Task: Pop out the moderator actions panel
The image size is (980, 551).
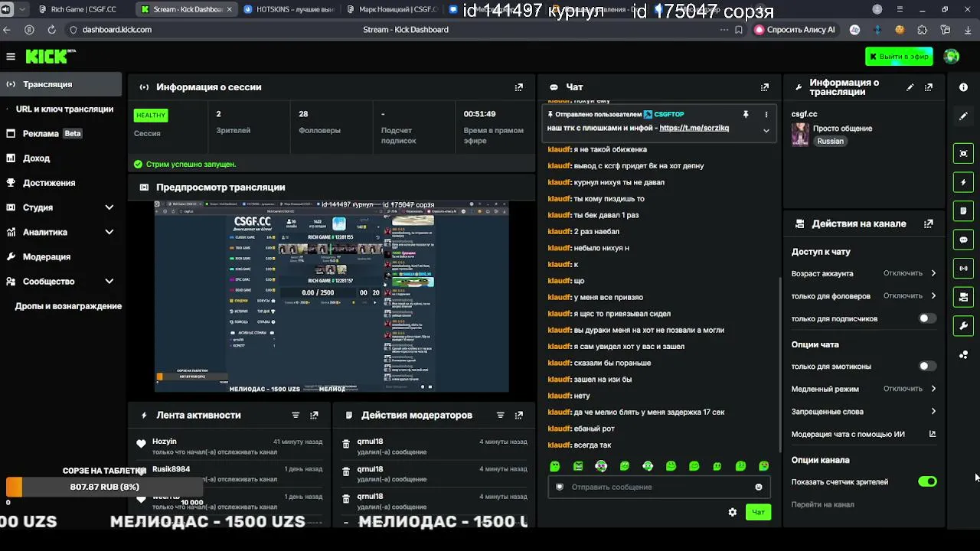Action: click(519, 416)
